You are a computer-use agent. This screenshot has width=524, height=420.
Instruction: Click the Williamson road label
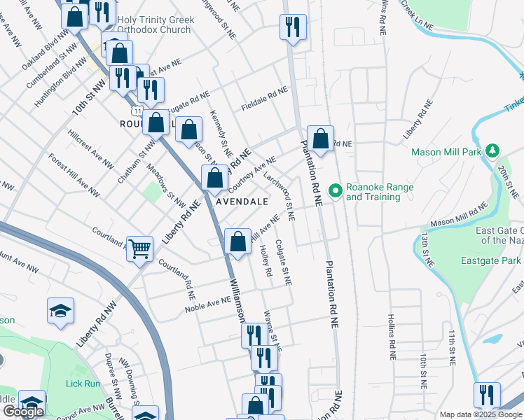coord(237,300)
